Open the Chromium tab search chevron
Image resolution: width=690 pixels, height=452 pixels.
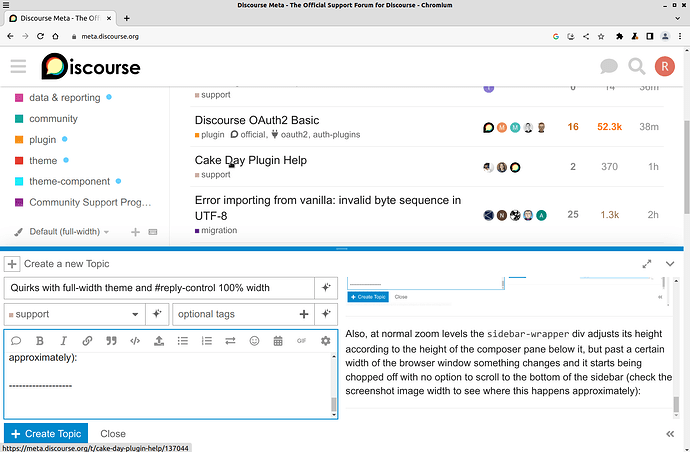(x=677, y=18)
